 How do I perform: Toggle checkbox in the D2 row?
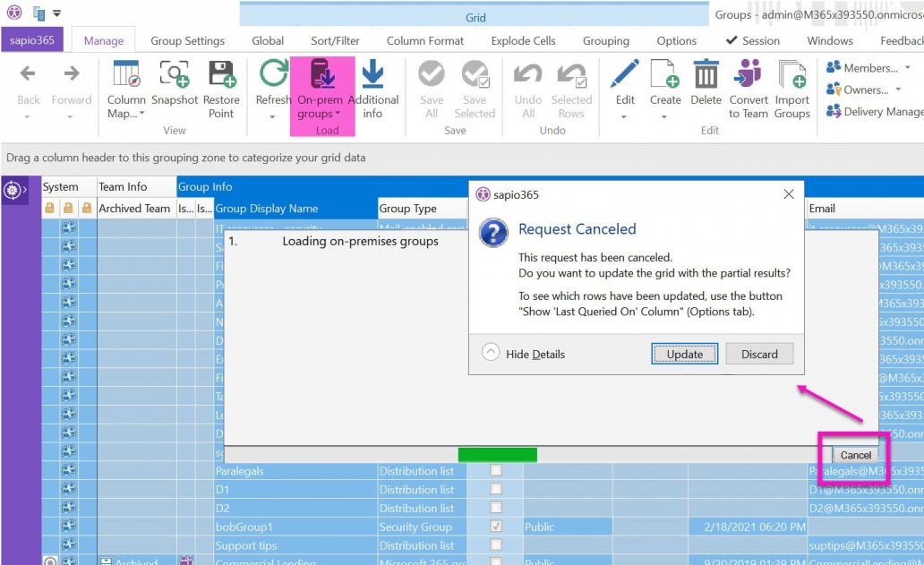pyautogui.click(x=496, y=508)
